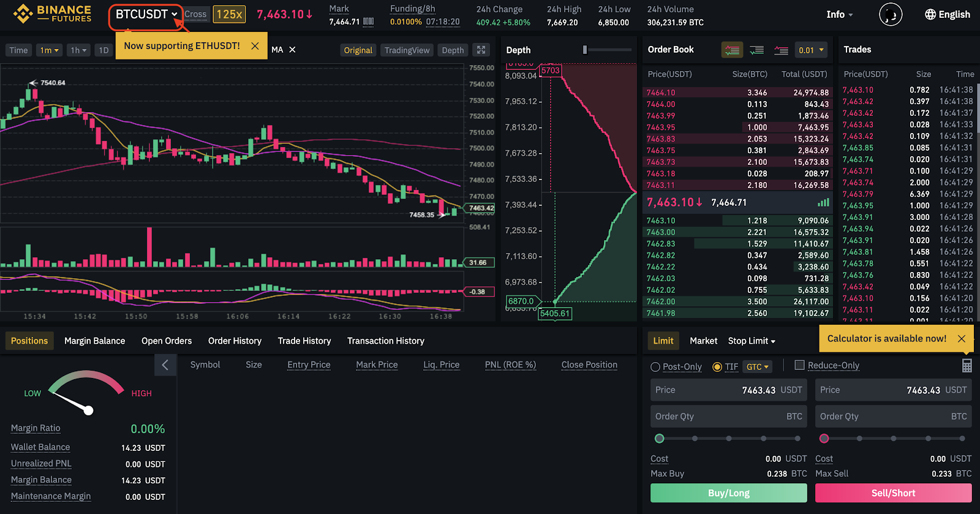Screen dimensions: 980x514
Task: Select the TIF radio button
Action: pos(717,367)
